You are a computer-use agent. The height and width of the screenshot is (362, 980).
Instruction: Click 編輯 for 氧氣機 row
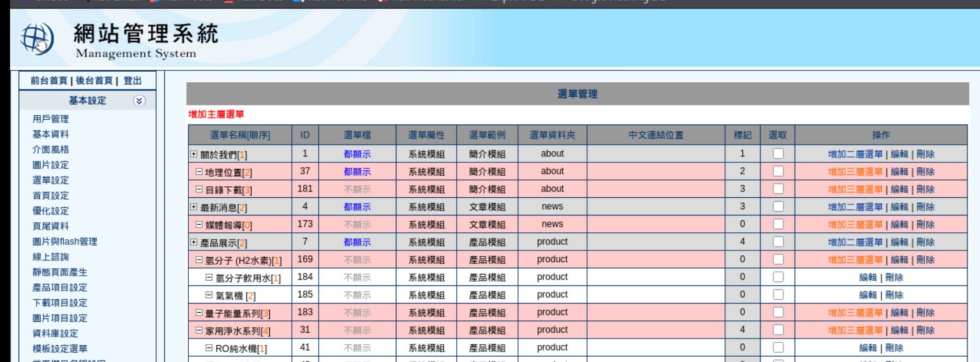[868, 295]
